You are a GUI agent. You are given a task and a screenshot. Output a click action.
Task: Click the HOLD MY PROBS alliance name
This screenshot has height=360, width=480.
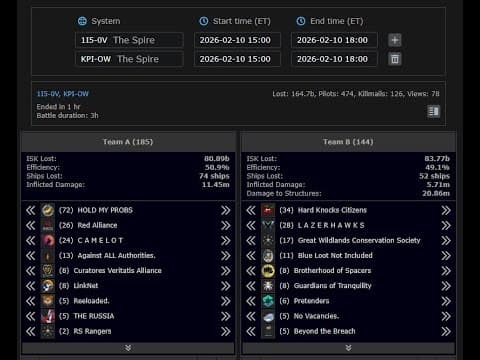pos(105,210)
